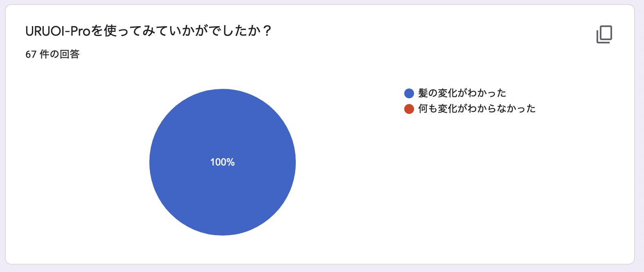Click the number 67 in the response count
644x272 pixels.
click(x=31, y=54)
